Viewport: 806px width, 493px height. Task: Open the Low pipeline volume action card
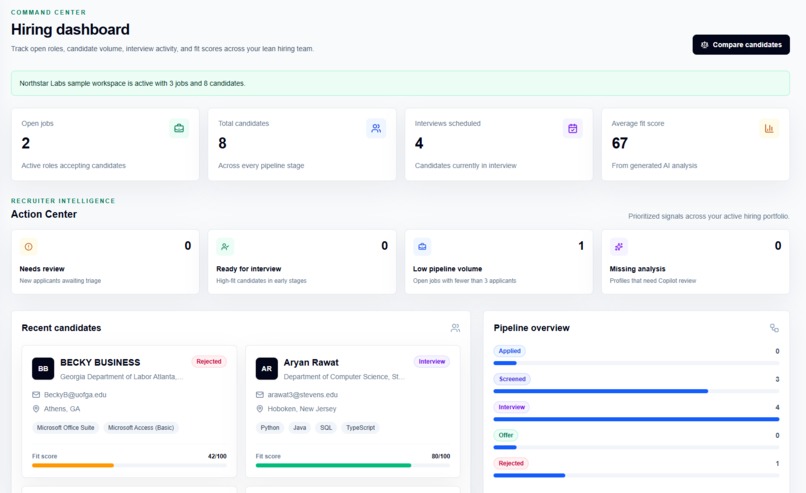499,262
